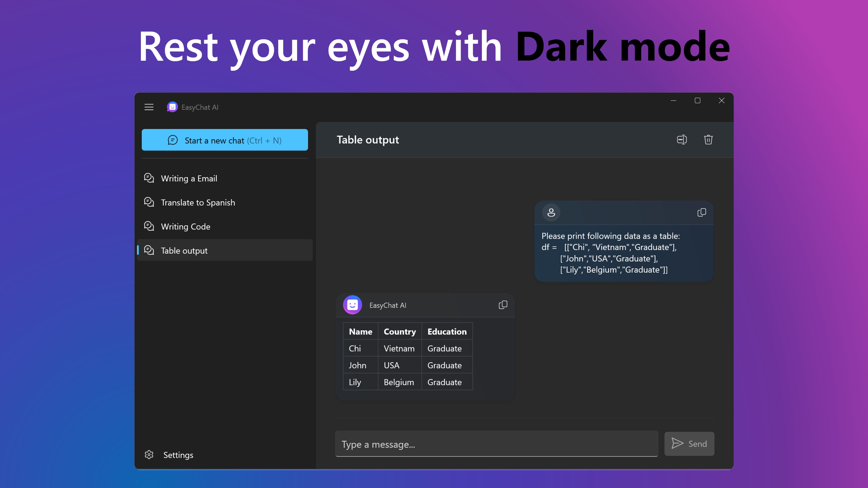Copy the user's message with its copy icon
Image resolution: width=868 pixels, height=488 pixels.
[702, 213]
